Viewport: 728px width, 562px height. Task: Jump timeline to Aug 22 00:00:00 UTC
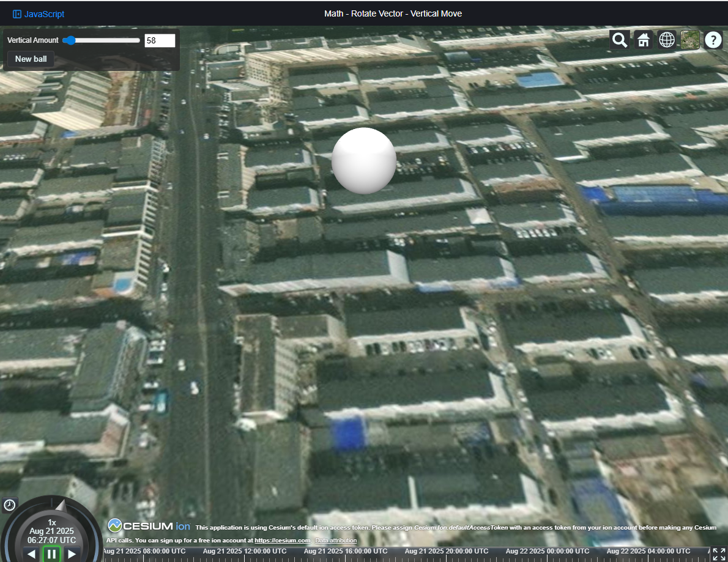[x=548, y=552]
